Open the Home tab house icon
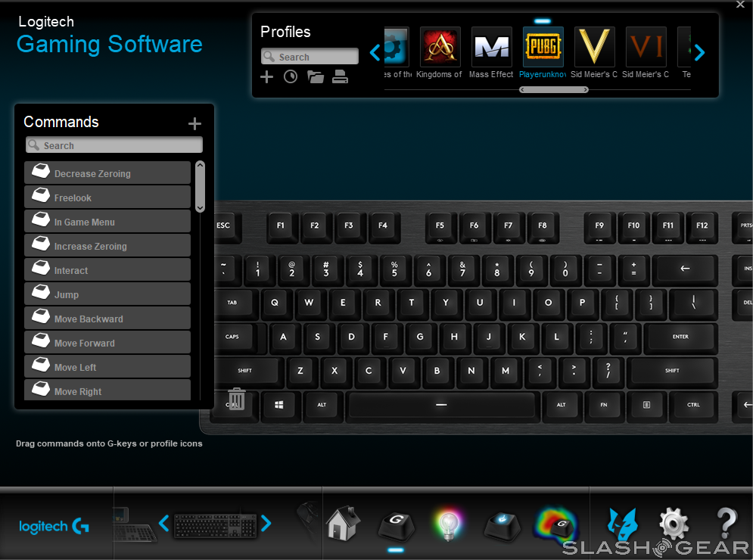 coord(344,522)
